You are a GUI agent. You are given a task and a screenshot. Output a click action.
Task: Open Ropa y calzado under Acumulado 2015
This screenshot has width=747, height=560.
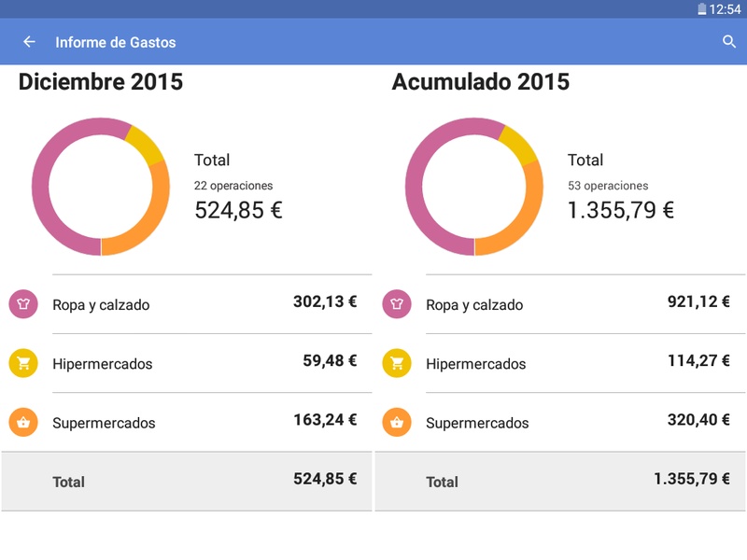560,304
